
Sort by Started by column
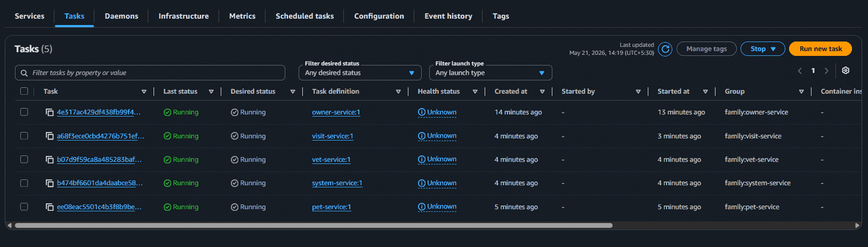tap(638, 92)
